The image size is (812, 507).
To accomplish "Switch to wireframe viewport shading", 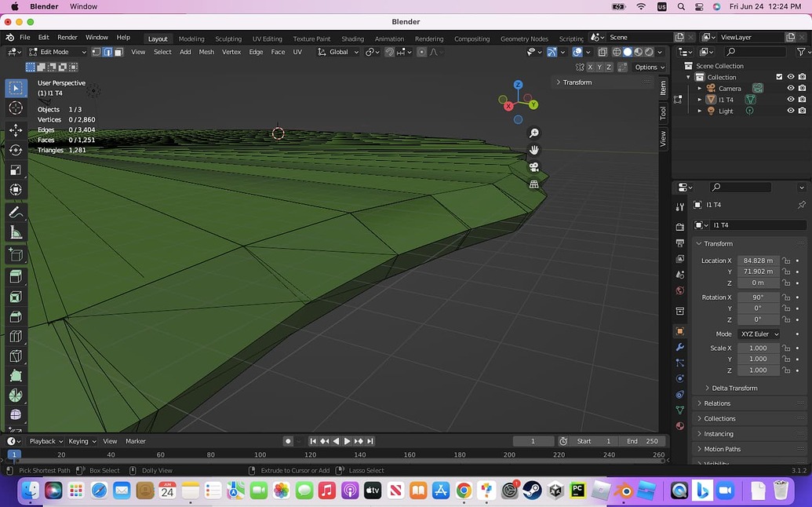I will (x=617, y=52).
